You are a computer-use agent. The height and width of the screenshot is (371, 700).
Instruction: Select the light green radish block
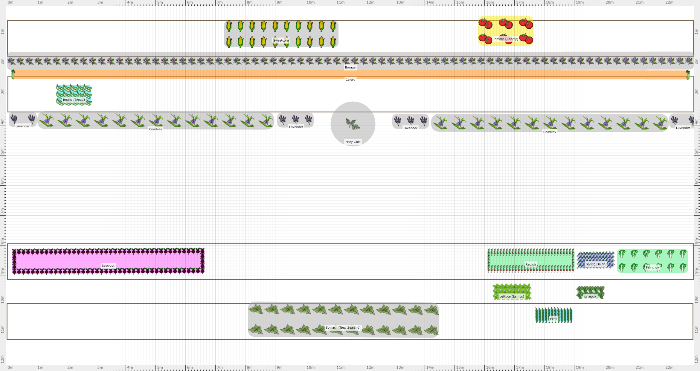530,260
